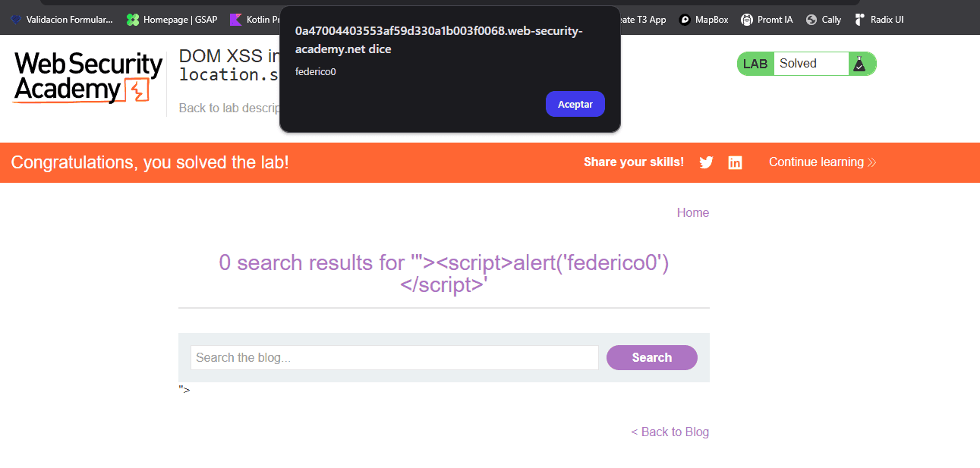Open the Radix UI bookmark
The height and width of the screenshot is (468, 980).
[x=878, y=20]
